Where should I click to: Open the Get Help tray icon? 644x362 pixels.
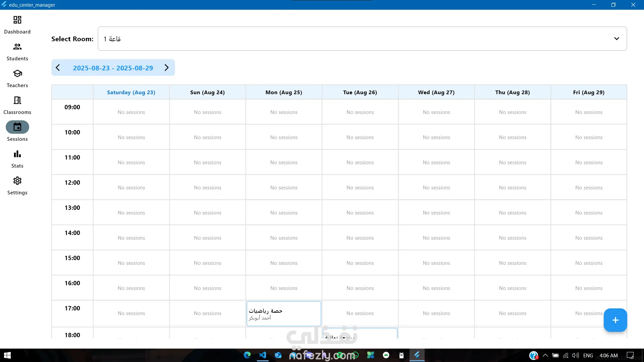point(533,355)
